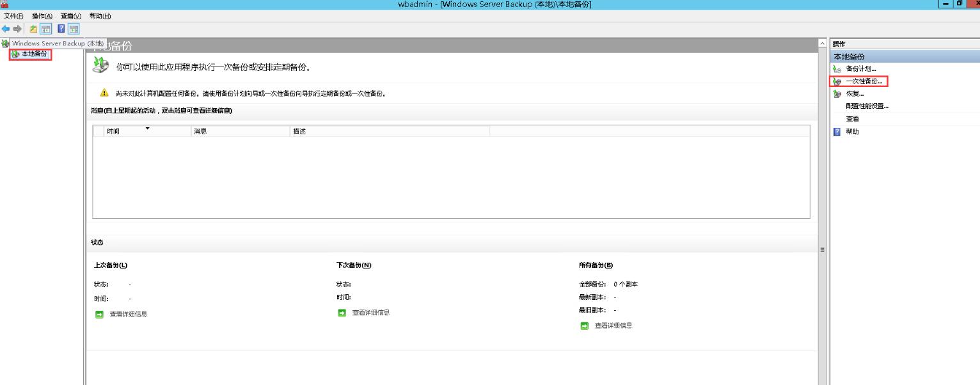Image resolution: width=980 pixels, height=385 pixels.
Task: Sort messages by the 时间 column header
Action: pos(148,131)
